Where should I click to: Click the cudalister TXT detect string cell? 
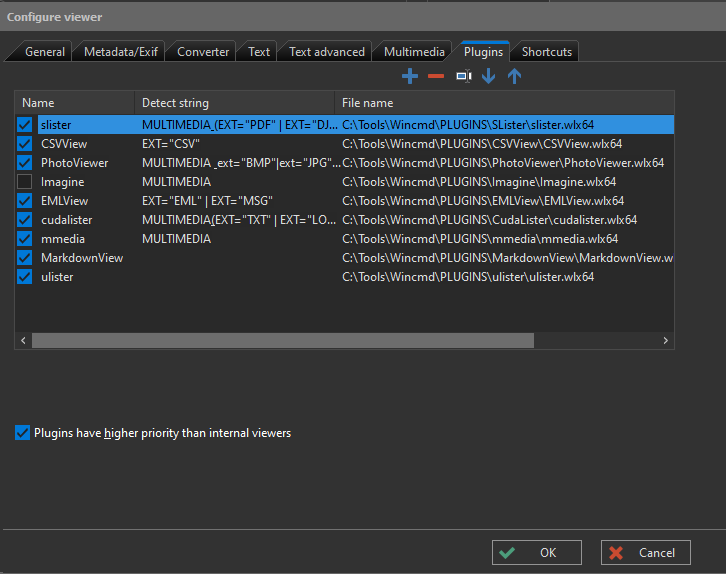[239, 219]
